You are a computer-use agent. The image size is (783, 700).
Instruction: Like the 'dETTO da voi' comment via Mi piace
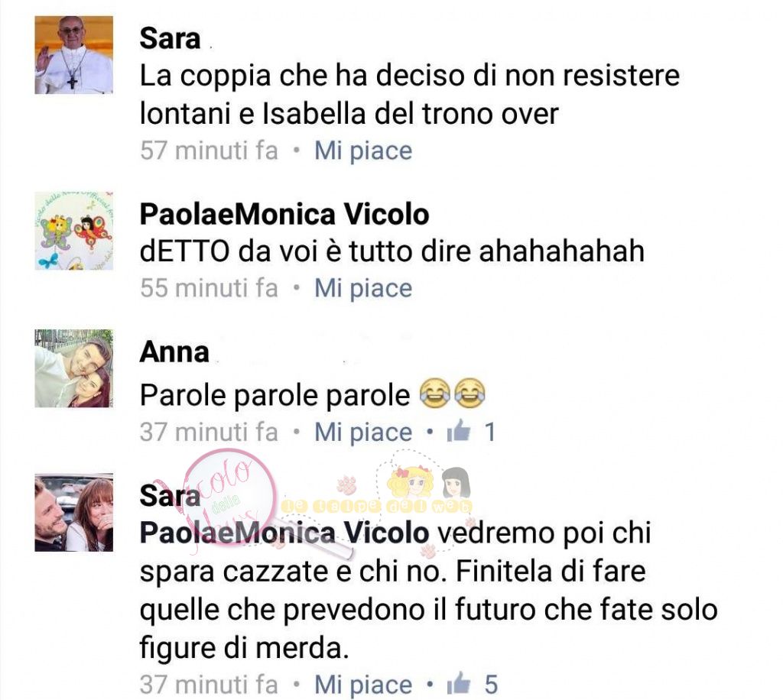point(363,288)
